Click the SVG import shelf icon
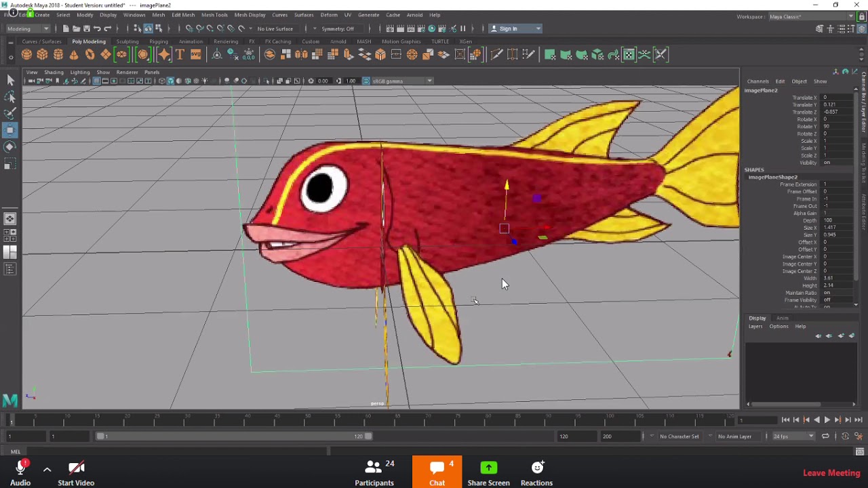The width and height of the screenshot is (868, 488). point(195,55)
